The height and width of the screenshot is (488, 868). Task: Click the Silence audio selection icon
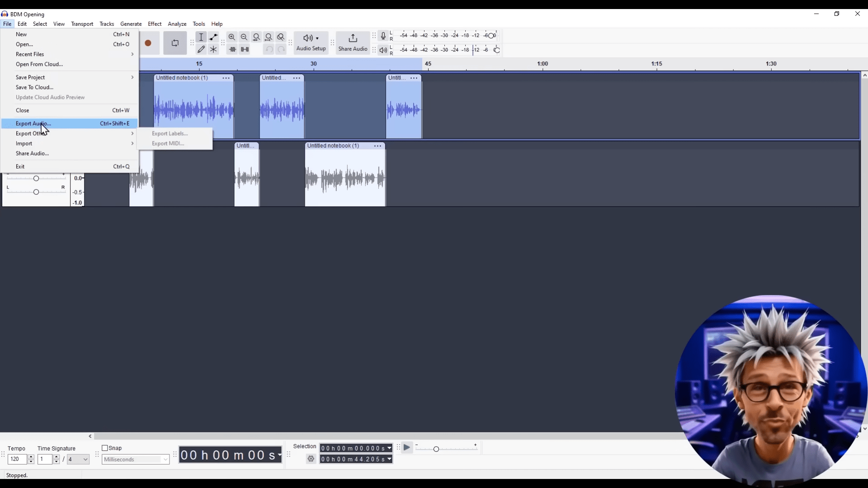245,49
